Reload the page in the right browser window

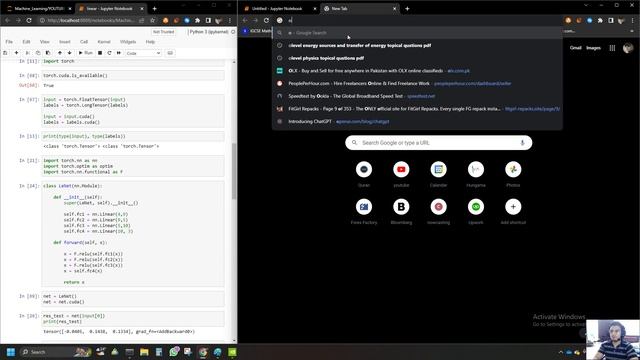pos(266,20)
